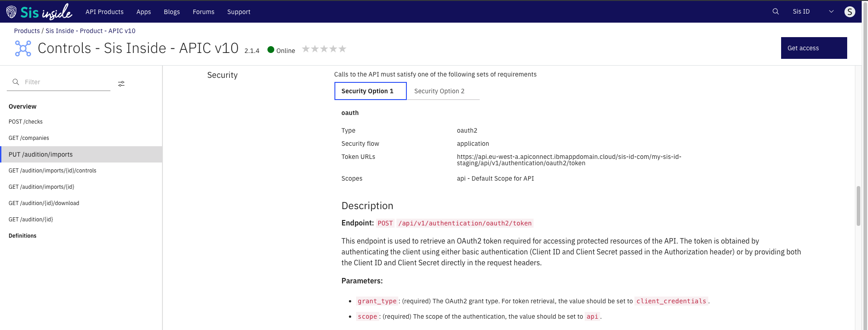Click the Description heading
Image resolution: width=868 pixels, height=330 pixels.
(x=367, y=206)
